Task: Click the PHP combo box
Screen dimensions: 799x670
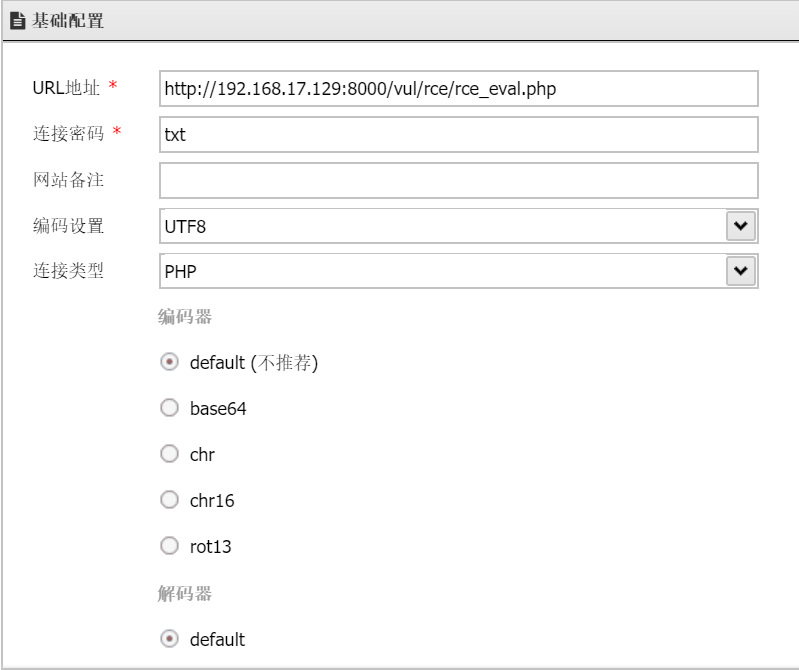Action: click(442, 271)
